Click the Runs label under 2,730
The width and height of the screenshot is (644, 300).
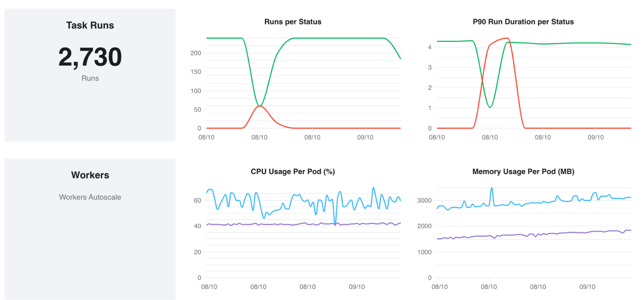90,78
